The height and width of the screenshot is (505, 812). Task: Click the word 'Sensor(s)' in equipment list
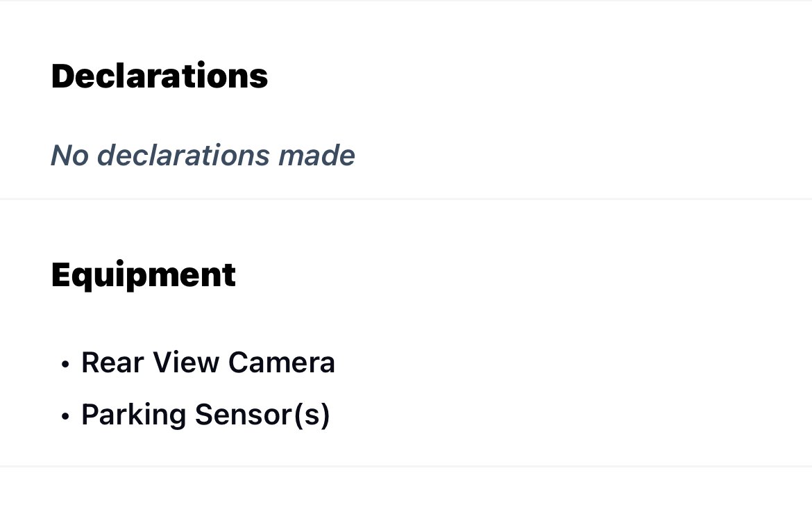262,415
